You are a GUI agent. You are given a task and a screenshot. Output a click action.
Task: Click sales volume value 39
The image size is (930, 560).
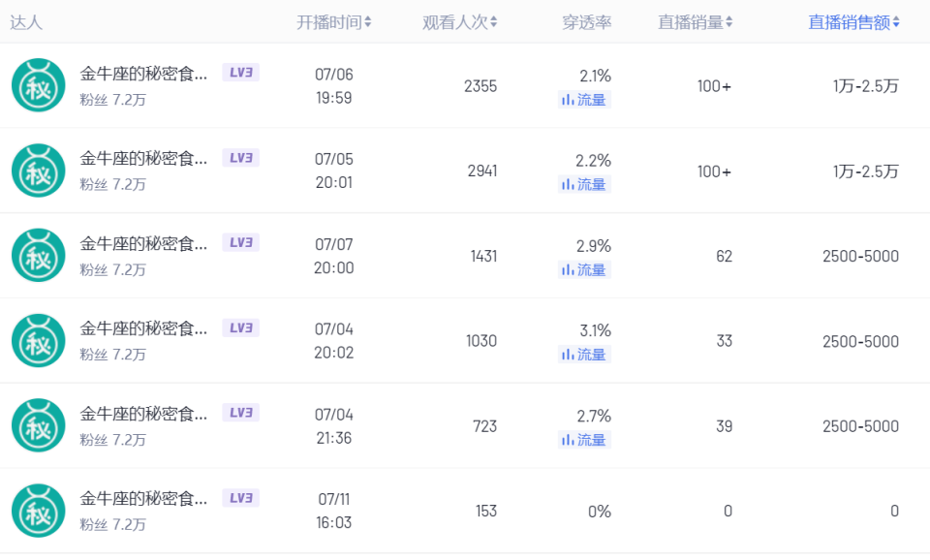[725, 426]
